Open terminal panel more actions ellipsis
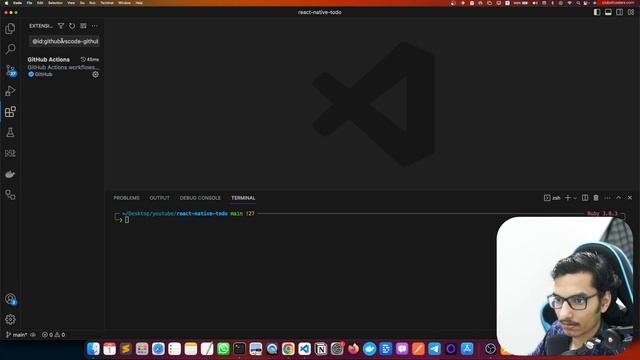This screenshot has width=640, height=360. pos(607,198)
